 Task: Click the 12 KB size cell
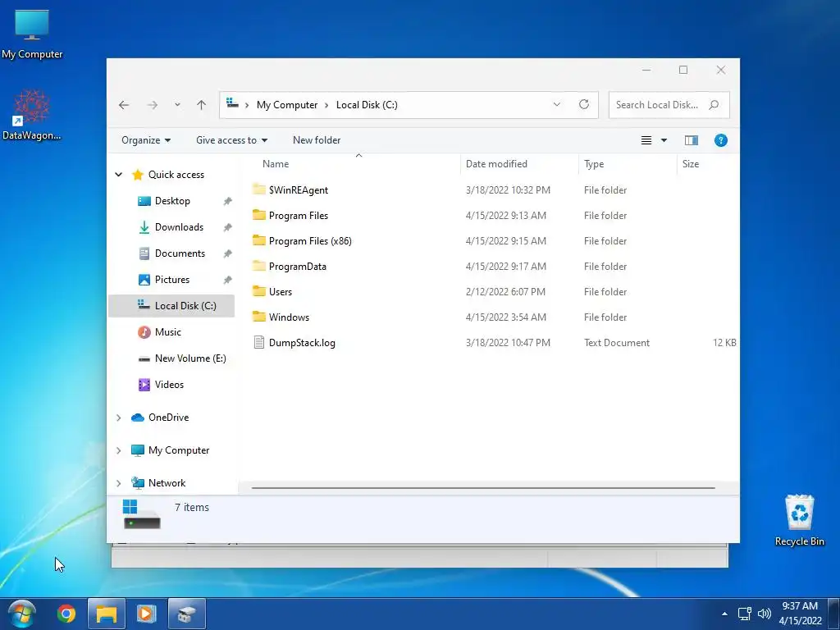(x=724, y=343)
